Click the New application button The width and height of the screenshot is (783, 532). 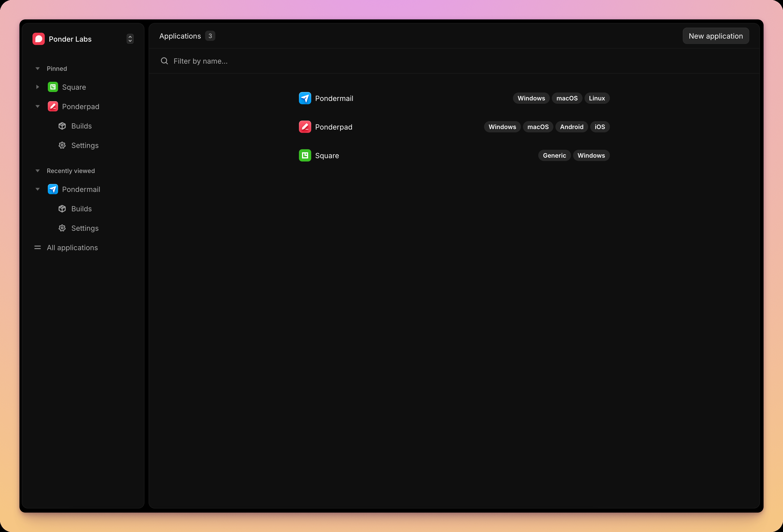715,36
